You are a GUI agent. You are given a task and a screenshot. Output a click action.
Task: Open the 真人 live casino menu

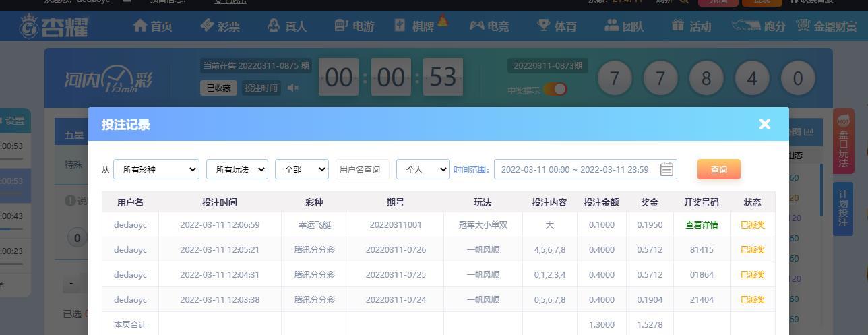(287, 26)
